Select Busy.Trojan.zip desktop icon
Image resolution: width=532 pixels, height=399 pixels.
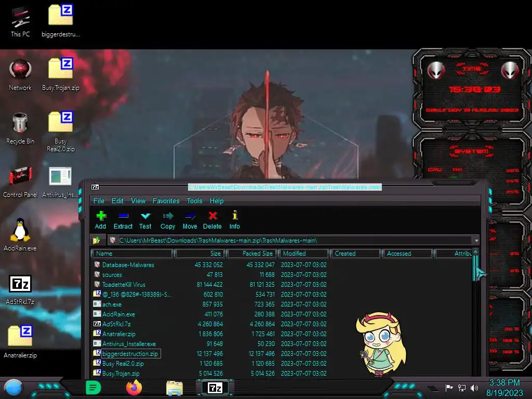point(61,75)
